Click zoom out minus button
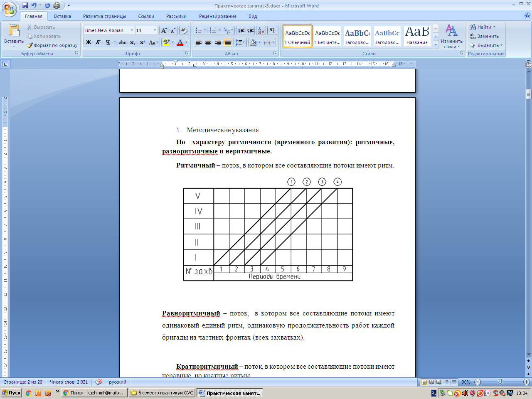532x399 pixels. point(478,382)
